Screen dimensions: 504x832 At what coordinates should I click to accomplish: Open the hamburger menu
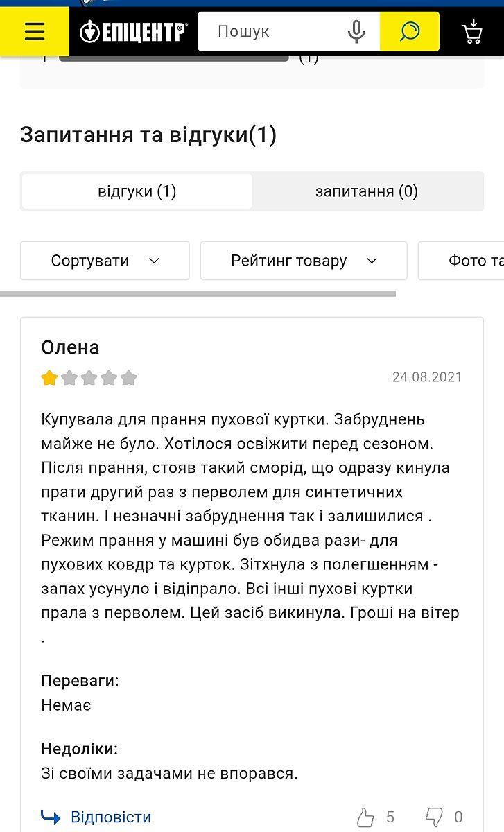[34, 32]
